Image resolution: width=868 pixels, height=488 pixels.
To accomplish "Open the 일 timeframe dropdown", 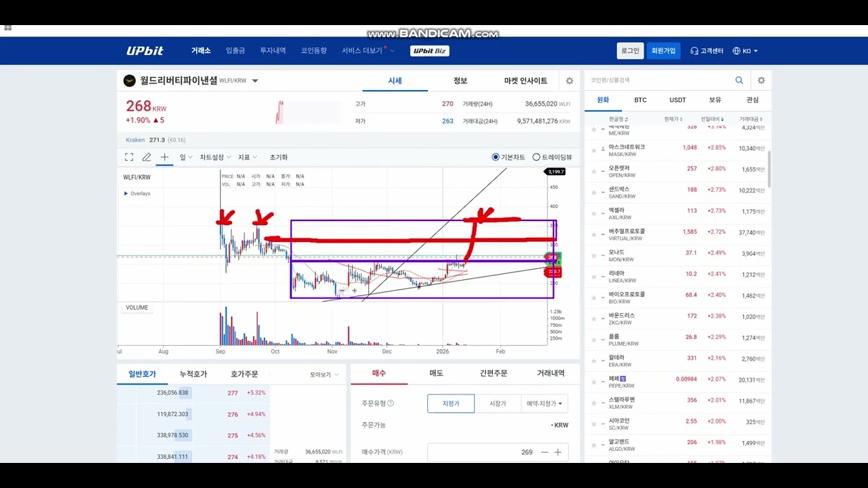I will pos(186,157).
